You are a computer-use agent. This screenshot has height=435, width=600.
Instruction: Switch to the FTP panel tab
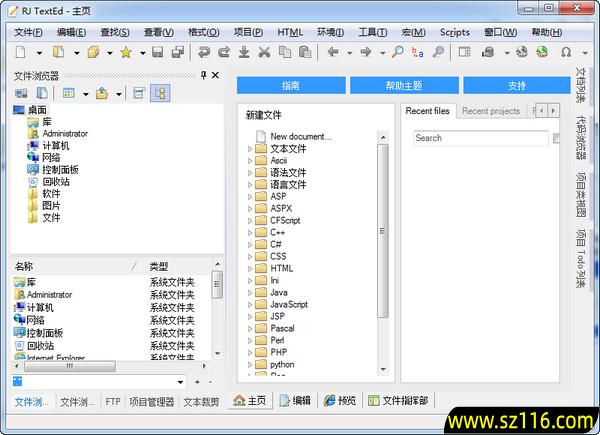pos(112,402)
